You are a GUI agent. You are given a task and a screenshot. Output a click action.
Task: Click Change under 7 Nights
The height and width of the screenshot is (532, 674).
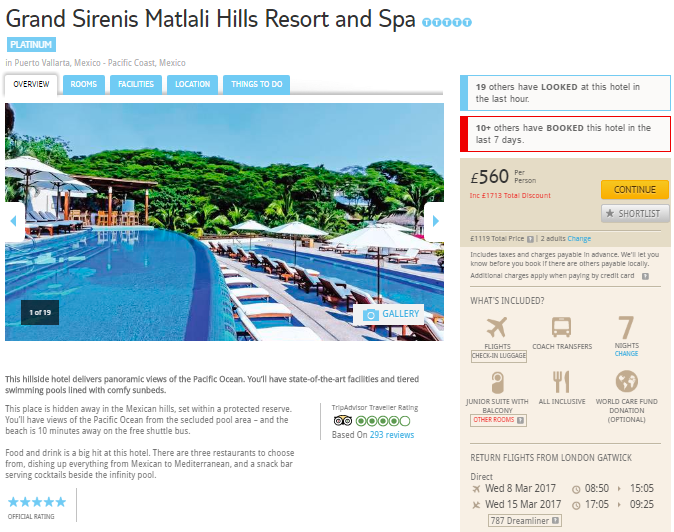click(626, 354)
